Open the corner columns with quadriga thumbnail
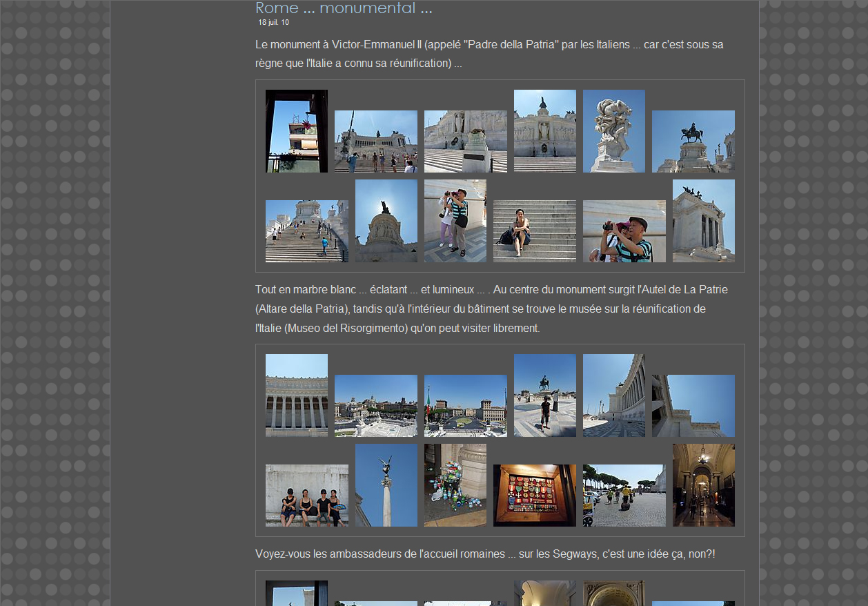Viewport: 868px width, 606px height. pos(704,221)
